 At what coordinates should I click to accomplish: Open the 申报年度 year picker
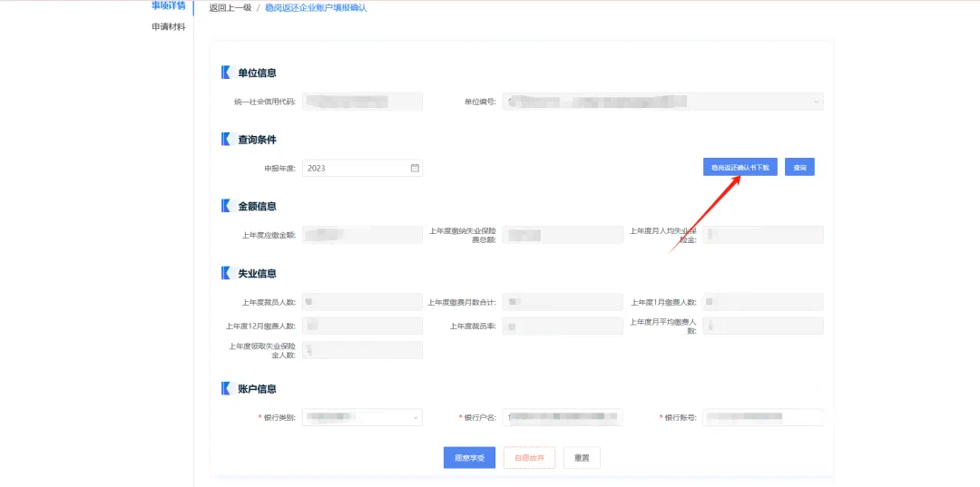pyautogui.click(x=357, y=168)
